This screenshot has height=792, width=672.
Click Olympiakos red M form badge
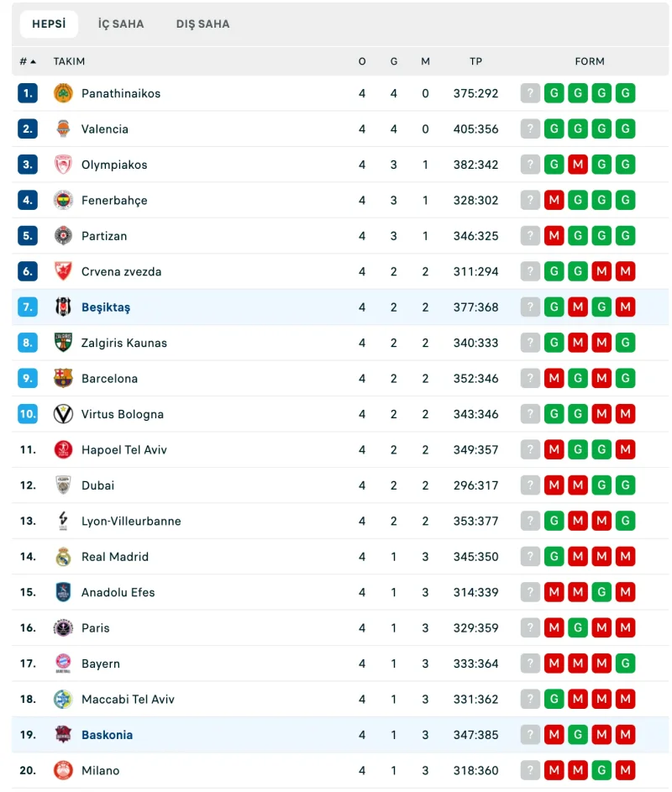click(578, 165)
